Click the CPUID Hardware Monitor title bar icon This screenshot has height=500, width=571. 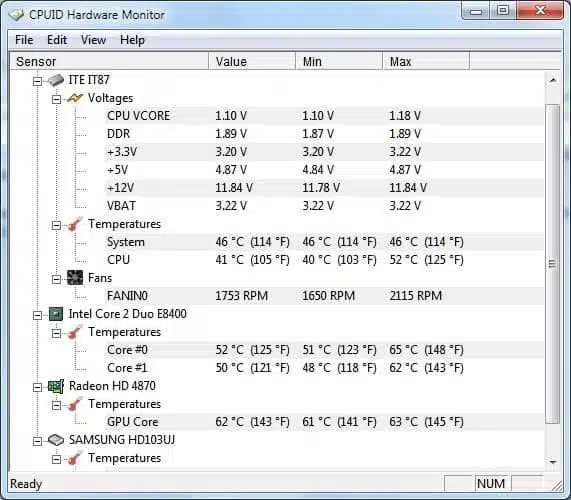point(16,15)
